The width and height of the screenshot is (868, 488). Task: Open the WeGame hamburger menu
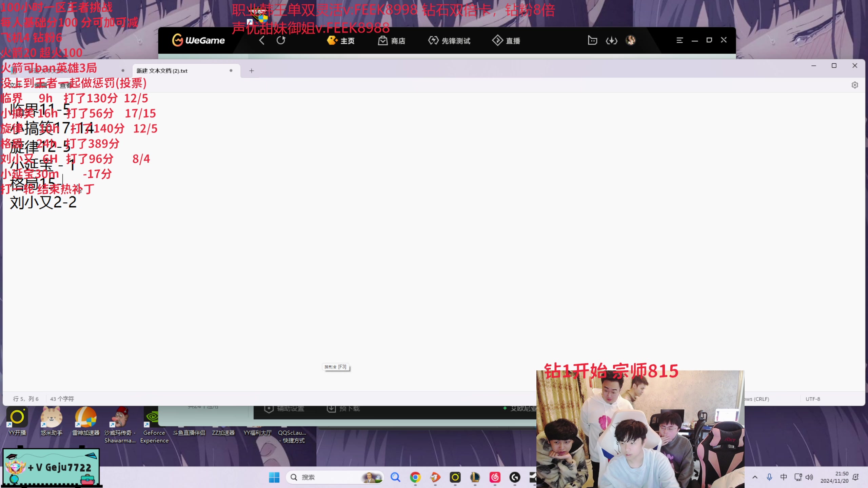click(679, 40)
